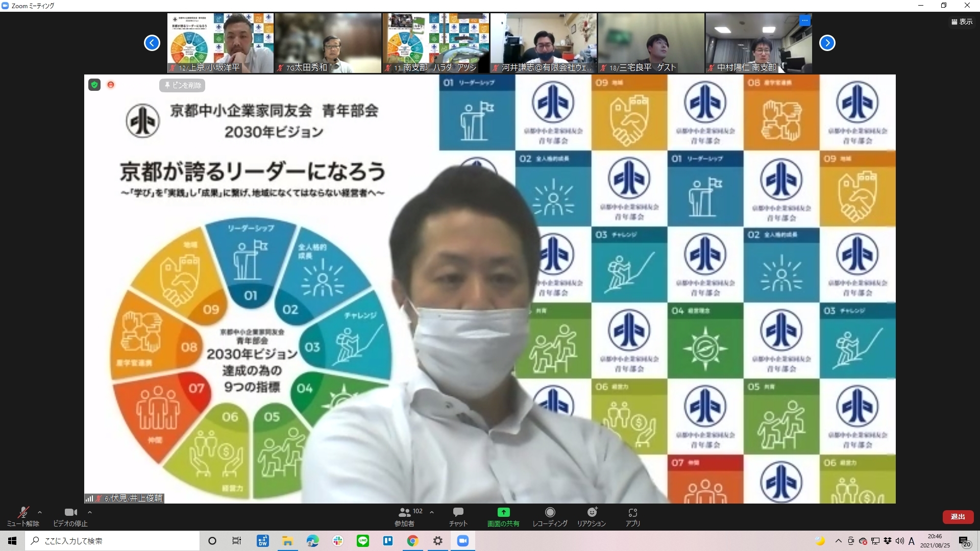
Task: Open Google Chrome on taskbar
Action: click(x=413, y=541)
